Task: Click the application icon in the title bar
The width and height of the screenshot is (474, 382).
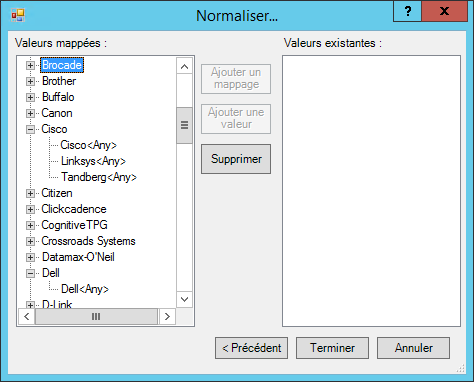Action: tap(18, 15)
